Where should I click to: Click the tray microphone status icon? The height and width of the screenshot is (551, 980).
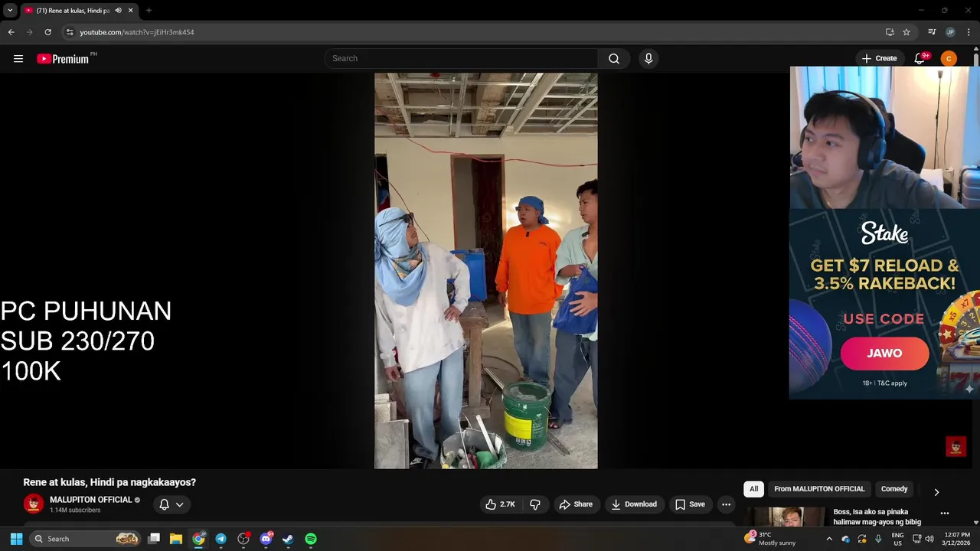[x=878, y=539]
